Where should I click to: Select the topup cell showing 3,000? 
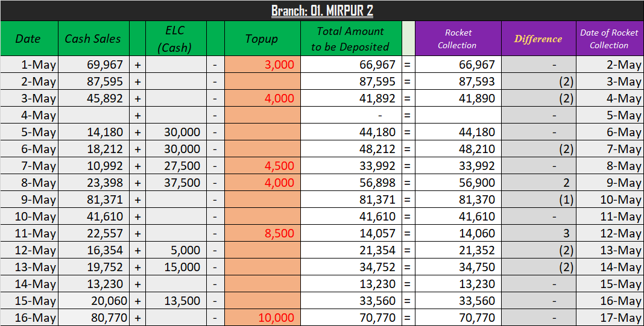[262, 64]
